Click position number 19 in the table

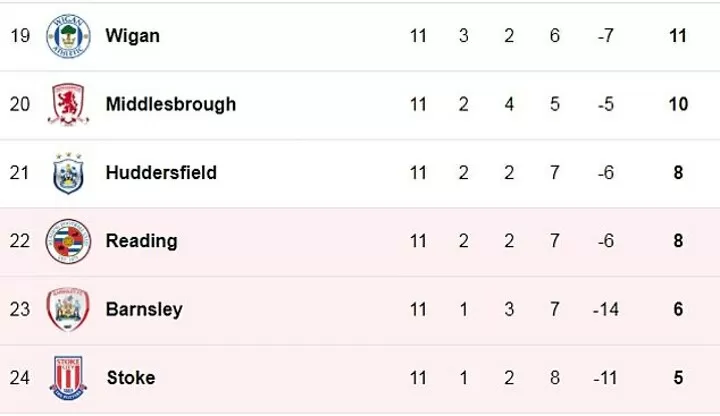click(18, 36)
